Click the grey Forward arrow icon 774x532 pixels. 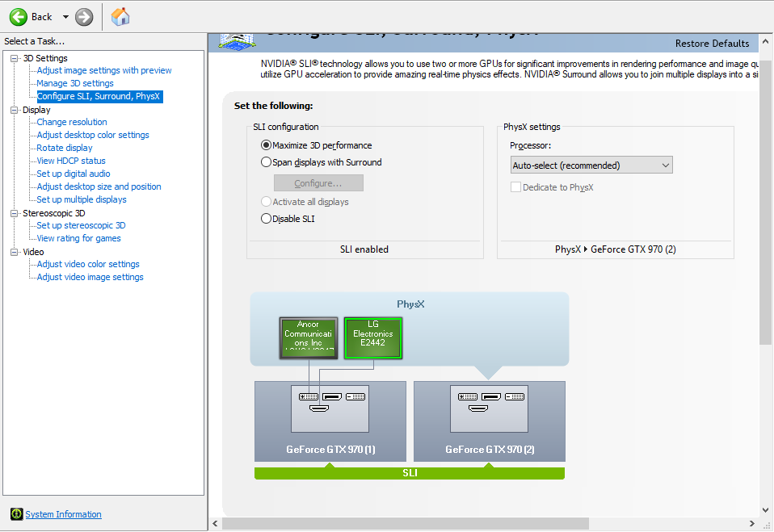click(84, 17)
